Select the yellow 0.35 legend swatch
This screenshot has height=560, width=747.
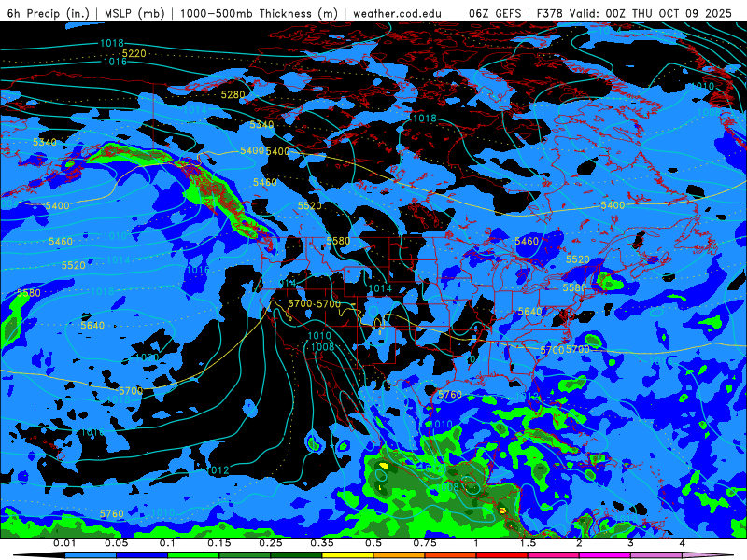tap(347, 555)
